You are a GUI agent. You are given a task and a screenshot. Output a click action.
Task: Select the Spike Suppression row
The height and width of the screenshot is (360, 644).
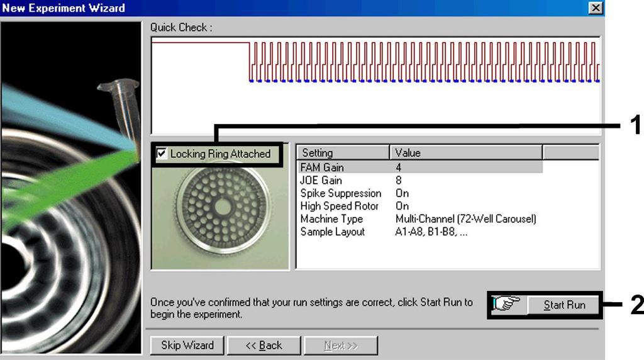coord(419,193)
